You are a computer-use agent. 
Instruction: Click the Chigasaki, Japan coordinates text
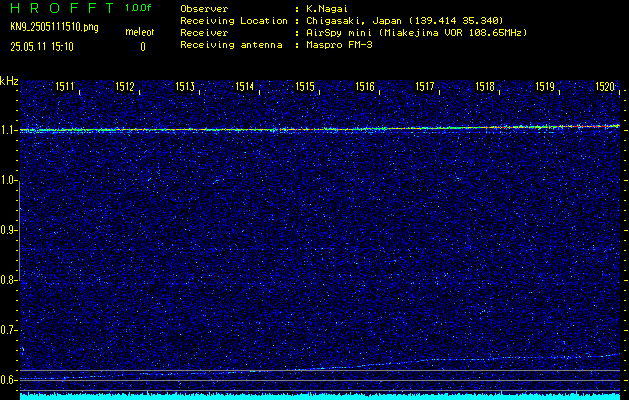click(405, 21)
